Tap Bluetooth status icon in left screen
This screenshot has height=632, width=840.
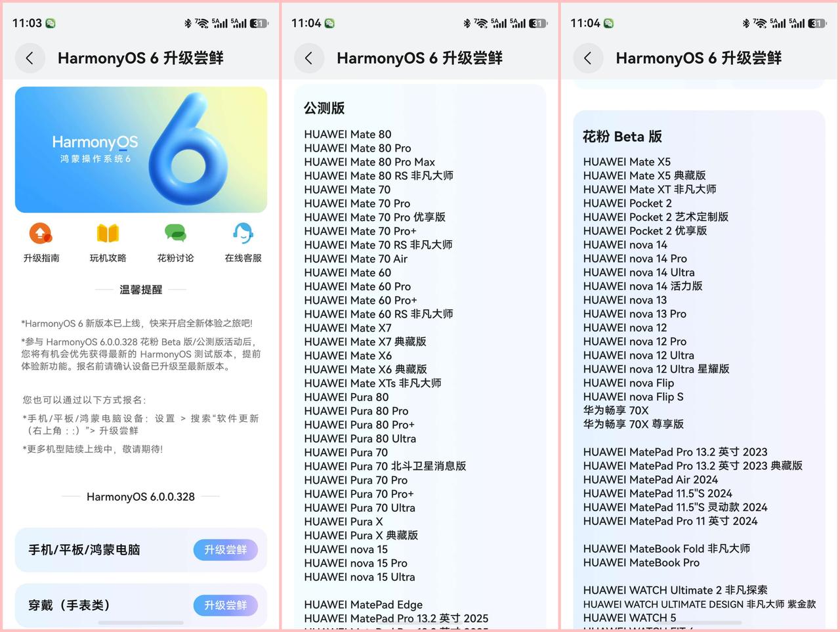[x=188, y=23]
